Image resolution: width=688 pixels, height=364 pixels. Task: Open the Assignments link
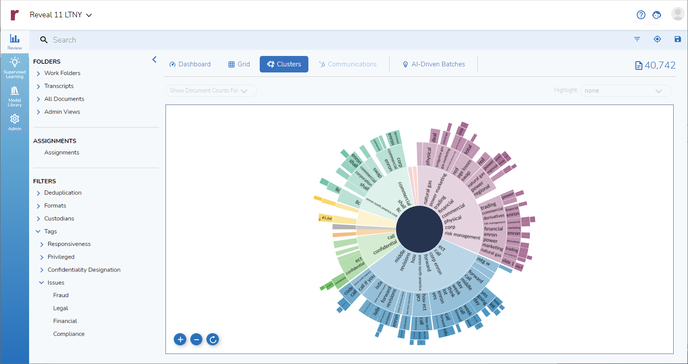[x=61, y=153]
